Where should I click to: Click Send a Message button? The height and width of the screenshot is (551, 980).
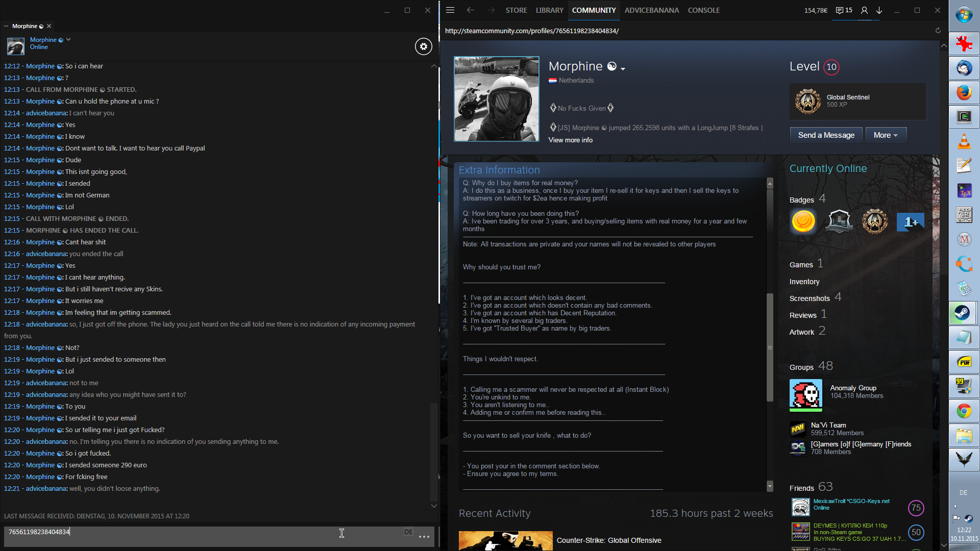coord(826,135)
